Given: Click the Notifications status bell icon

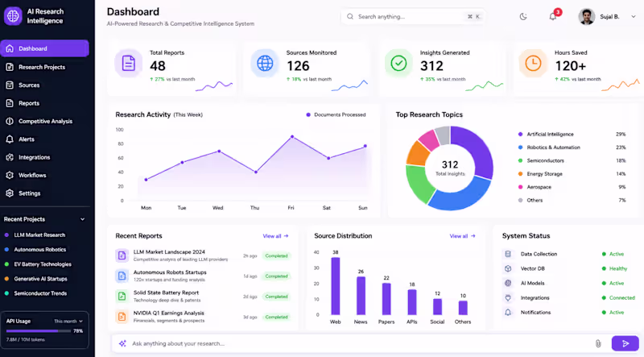Looking at the screenshot, I should [508, 313].
